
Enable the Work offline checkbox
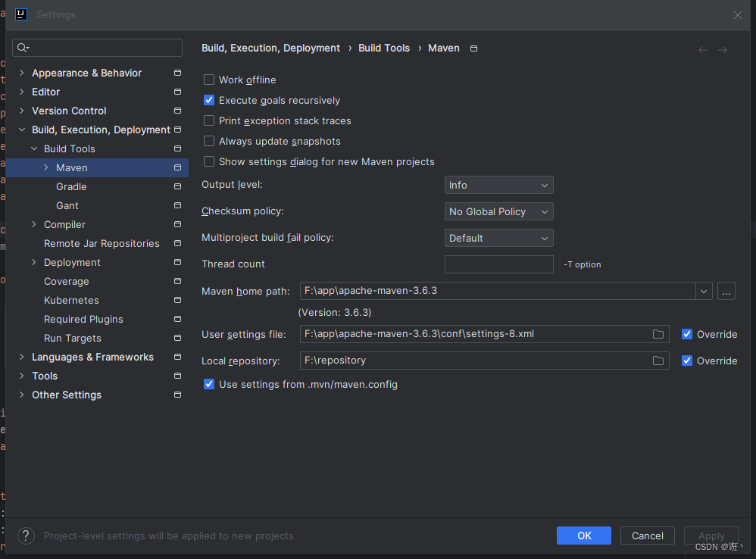[209, 80]
